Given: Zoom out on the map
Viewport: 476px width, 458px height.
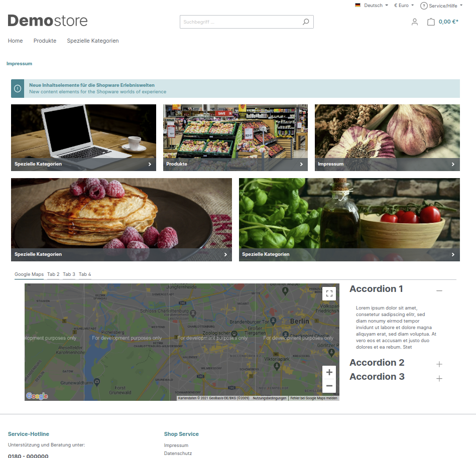Looking at the screenshot, I should (329, 386).
